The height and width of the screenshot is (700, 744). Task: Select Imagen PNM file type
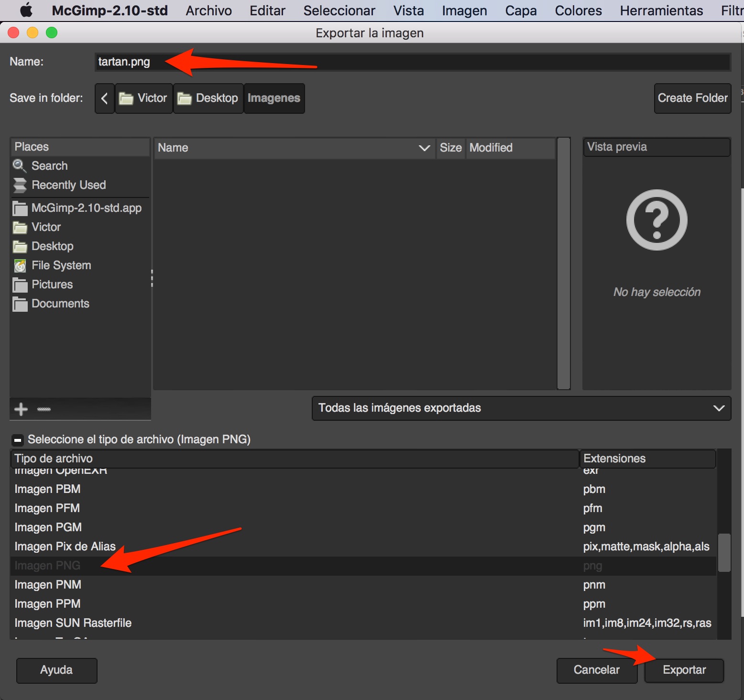tap(48, 585)
